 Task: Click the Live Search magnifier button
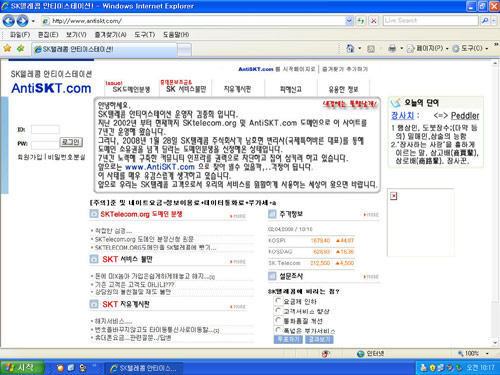[485, 21]
